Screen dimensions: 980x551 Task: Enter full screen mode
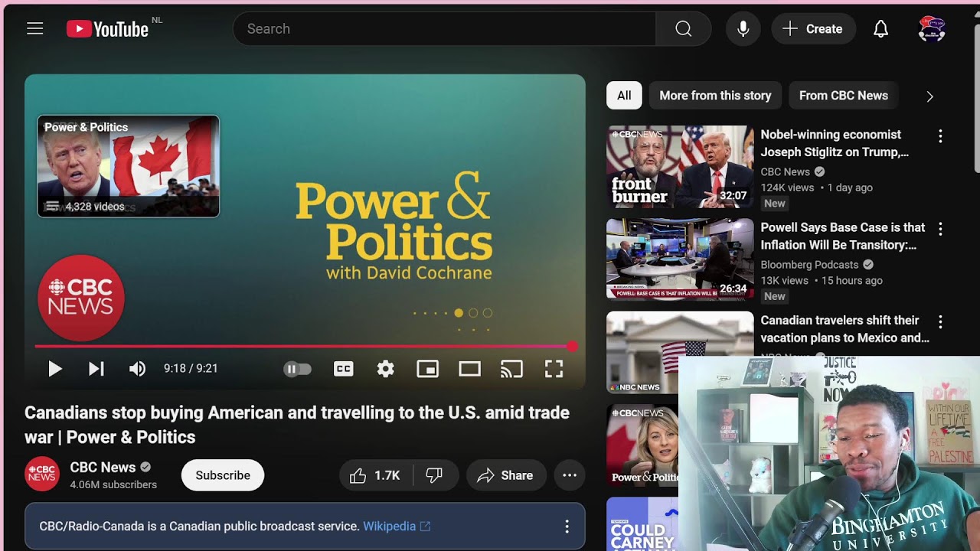pos(554,369)
